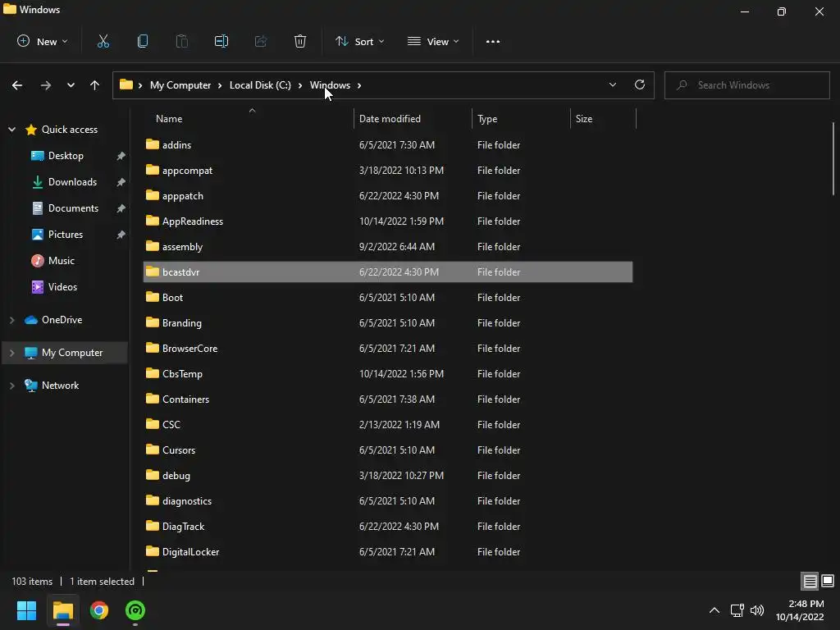Show hidden system tray icons
Image resolution: width=840 pixels, height=630 pixels.
click(714, 610)
